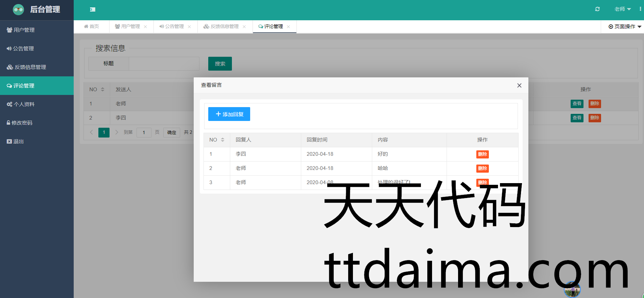The width and height of the screenshot is (644, 298).
Task: Switch to the 首页 tab
Action: click(92, 27)
